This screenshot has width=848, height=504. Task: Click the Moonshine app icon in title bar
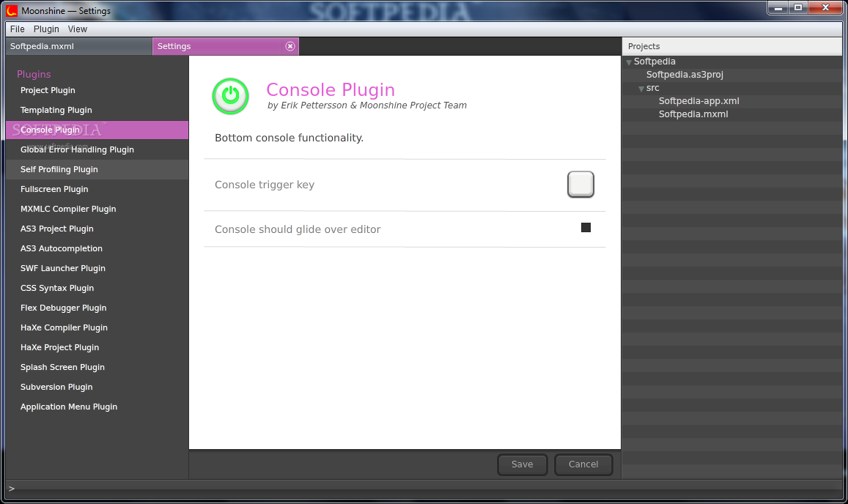tap(11, 10)
